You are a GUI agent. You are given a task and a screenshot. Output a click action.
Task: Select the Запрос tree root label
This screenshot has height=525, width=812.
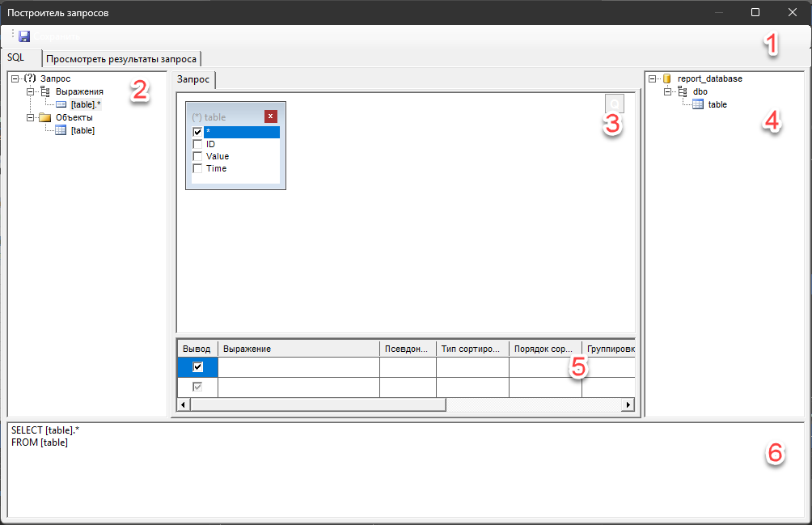pyautogui.click(x=56, y=78)
